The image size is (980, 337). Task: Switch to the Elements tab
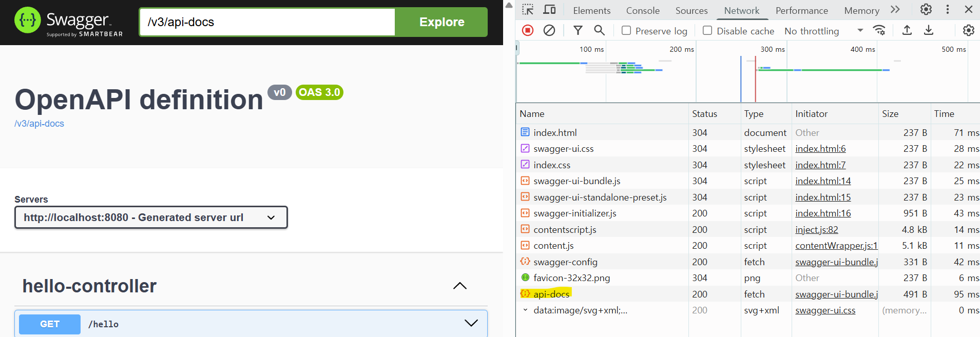point(591,10)
